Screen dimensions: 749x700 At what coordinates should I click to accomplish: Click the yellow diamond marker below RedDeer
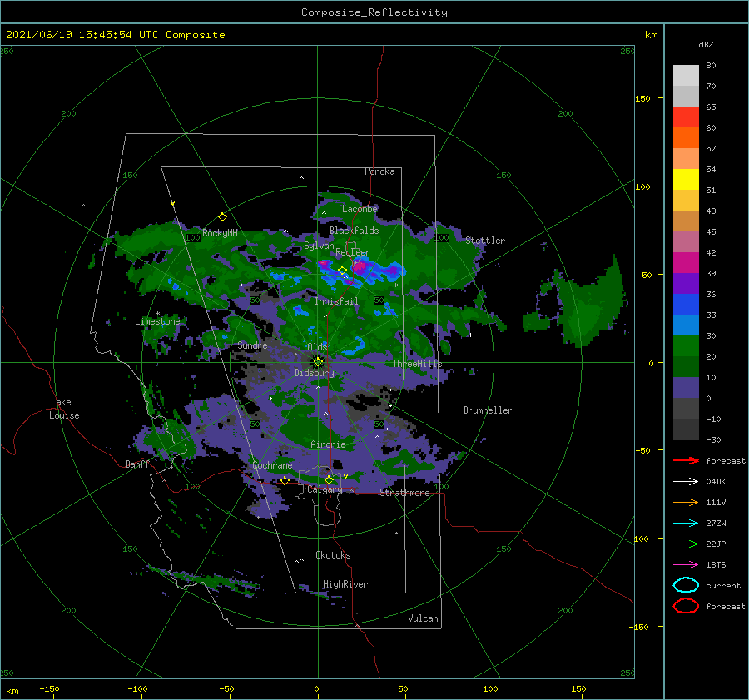pos(342,271)
